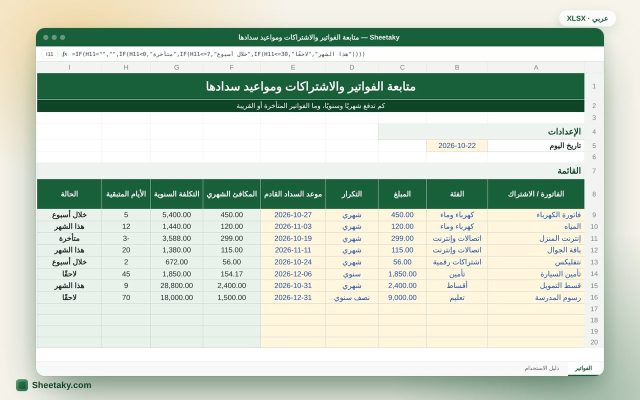This screenshot has width=640, height=400.
Task: Click the المبلغ header cell
Action: [x=402, y=194]
